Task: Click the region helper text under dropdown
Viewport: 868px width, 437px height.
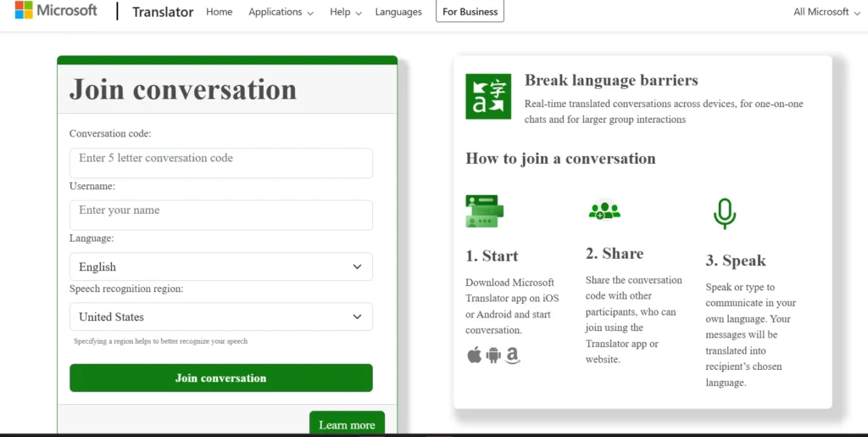Action: 160,341
